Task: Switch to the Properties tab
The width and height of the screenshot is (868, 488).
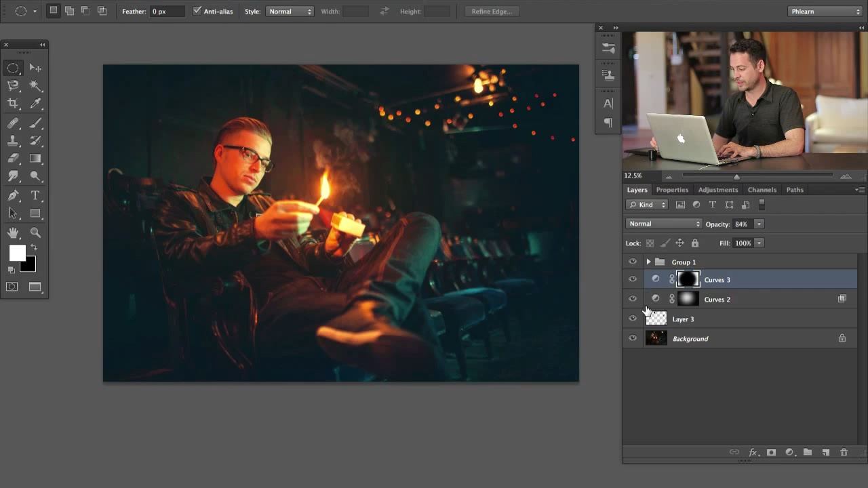Action: pos(672,190)
